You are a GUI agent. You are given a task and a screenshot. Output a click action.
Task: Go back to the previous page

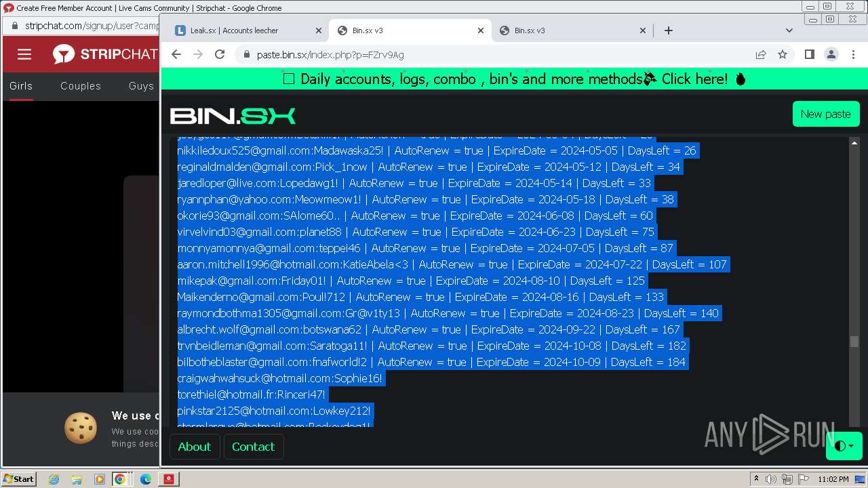[176, 55]
